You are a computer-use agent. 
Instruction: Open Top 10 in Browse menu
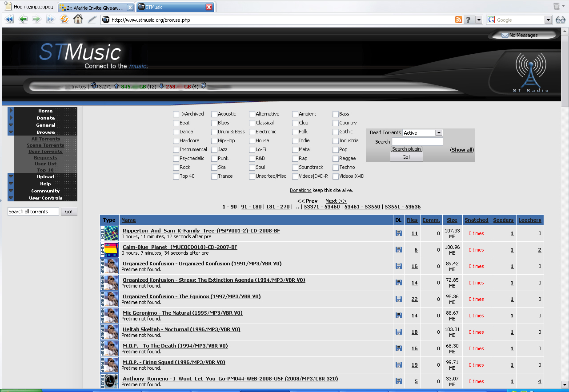[45, 170]
